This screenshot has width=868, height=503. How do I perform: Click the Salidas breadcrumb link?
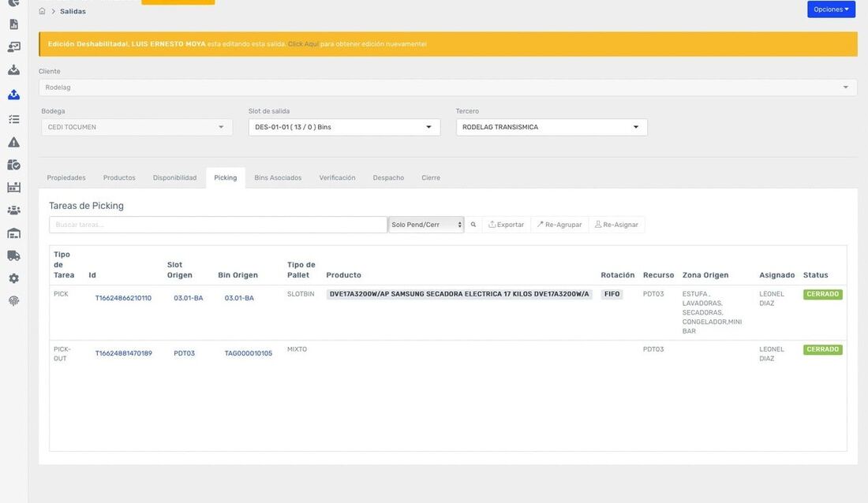click(73, 11)
